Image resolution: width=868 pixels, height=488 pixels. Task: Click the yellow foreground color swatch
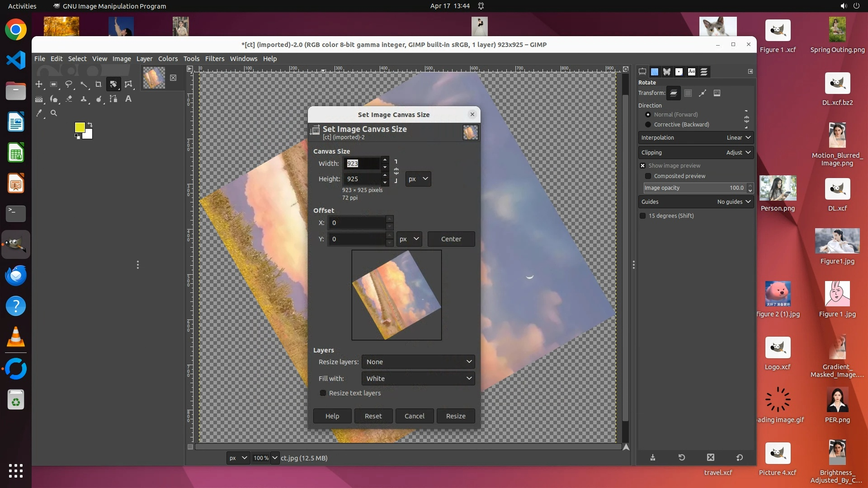point(79,127)
